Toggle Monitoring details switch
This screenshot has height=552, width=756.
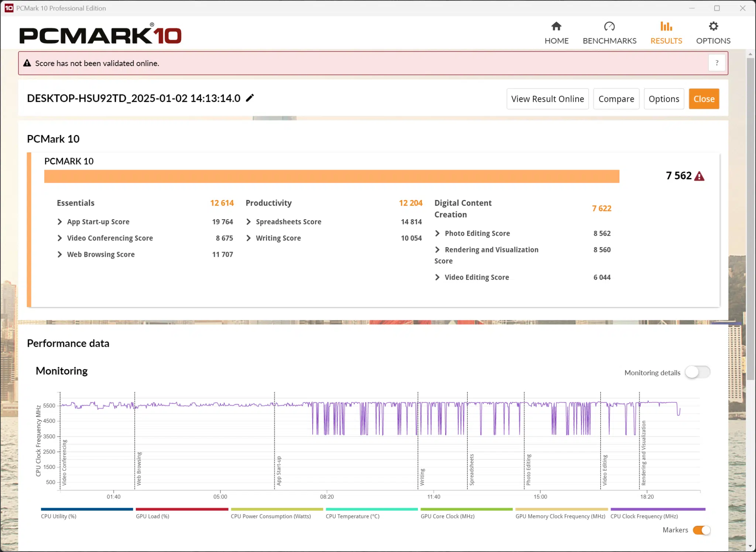(x=697, y=372)
